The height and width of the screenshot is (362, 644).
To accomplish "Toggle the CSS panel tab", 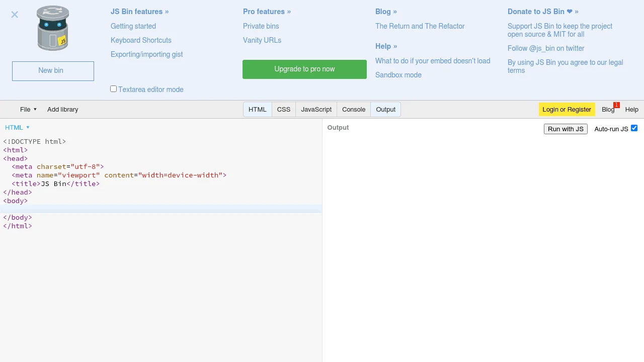I will pyautogui.click(x=283, y=110).
